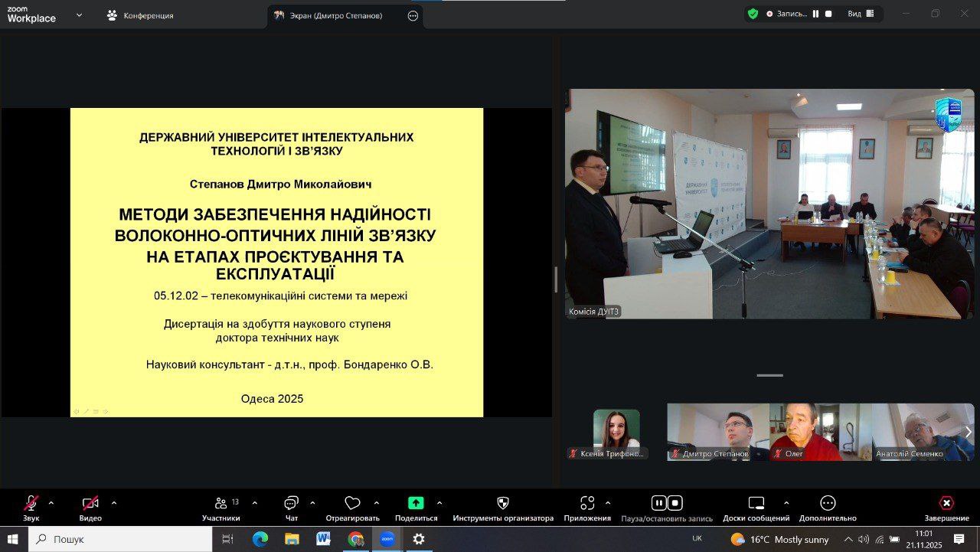This screenshot has width=980, height=552.
Task: Open Инструменты организатора shield icon
Action: coord(503,504)
